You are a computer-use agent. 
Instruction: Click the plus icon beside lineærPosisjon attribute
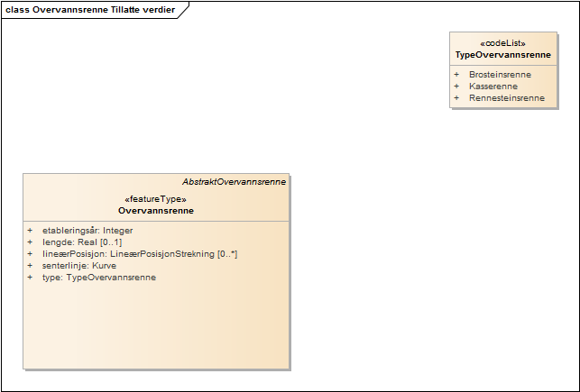(x=30, y=254)
